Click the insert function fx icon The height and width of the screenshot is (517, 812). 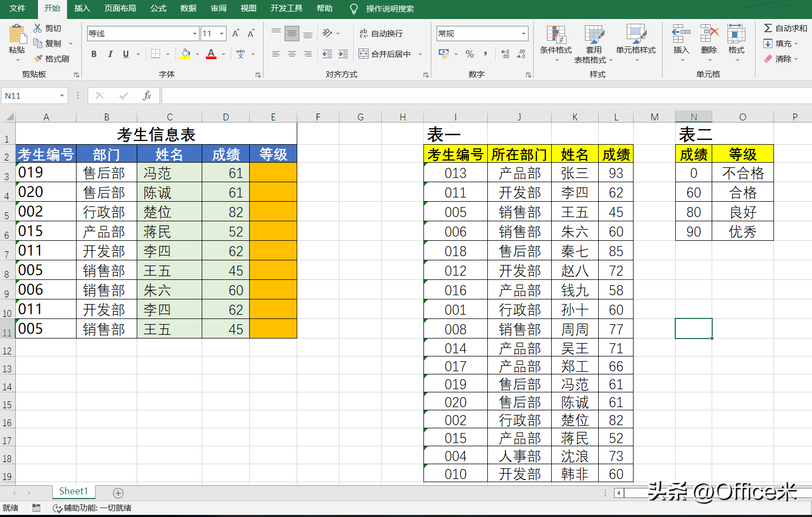147,96
